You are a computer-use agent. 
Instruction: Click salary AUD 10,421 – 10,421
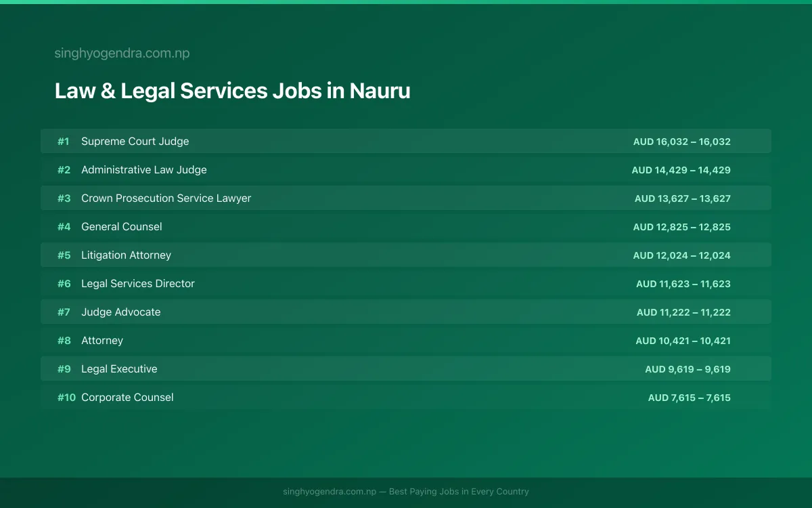point(683,341)
